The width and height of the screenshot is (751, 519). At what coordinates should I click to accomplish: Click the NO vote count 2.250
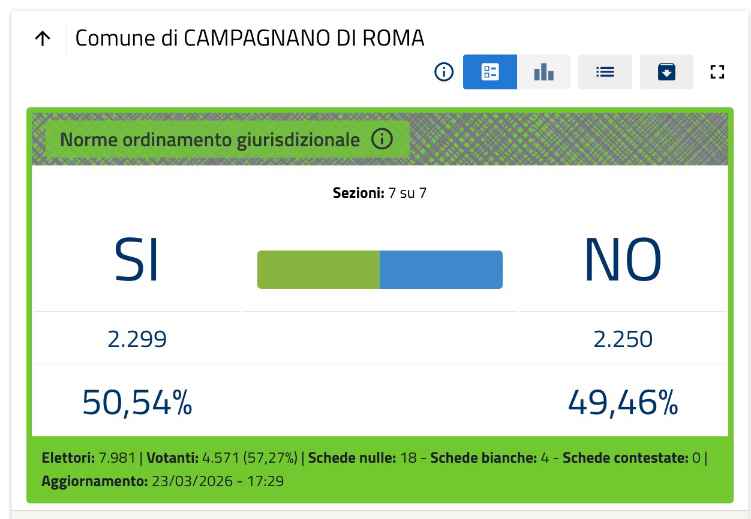pyautogui.click(x=622, y=339)
